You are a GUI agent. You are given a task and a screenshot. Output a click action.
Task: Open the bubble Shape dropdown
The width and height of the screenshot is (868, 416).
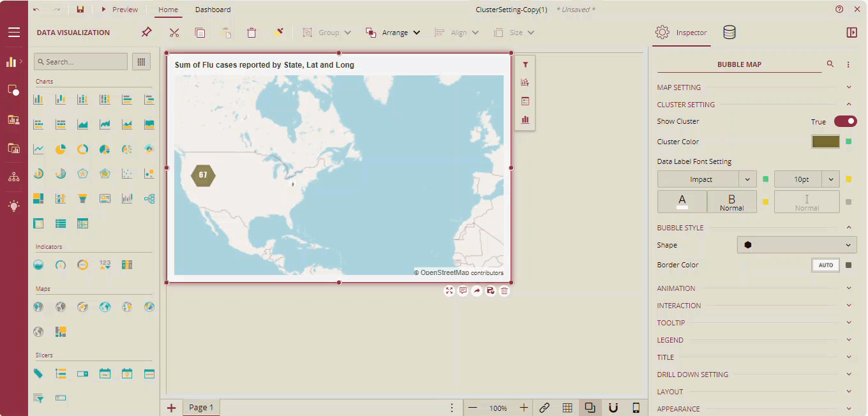(797, 245)
